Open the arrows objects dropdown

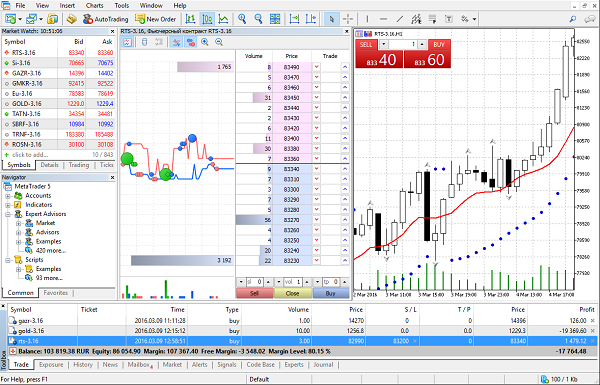point(474,19)
